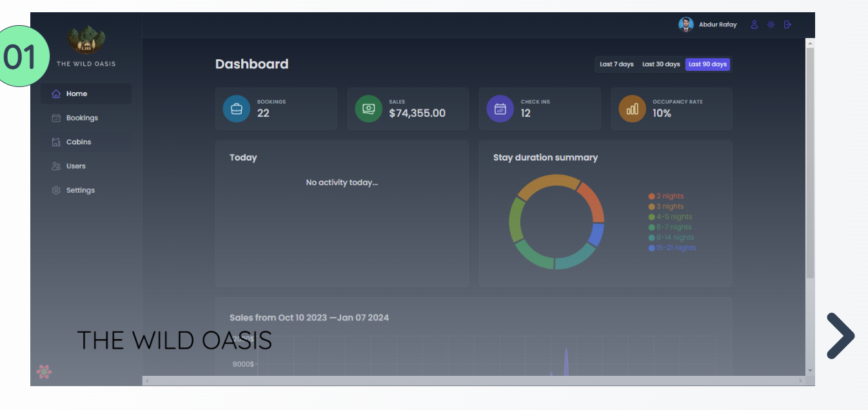This screenshot has width=868, height=410.
Task: Click the Wild Oasis logo image
Action: [x=86, y=40]
